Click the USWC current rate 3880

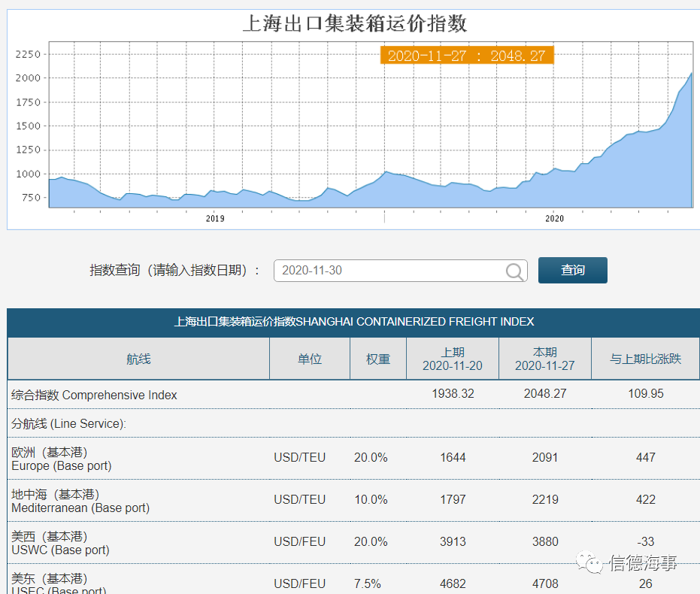coord(545,542)
